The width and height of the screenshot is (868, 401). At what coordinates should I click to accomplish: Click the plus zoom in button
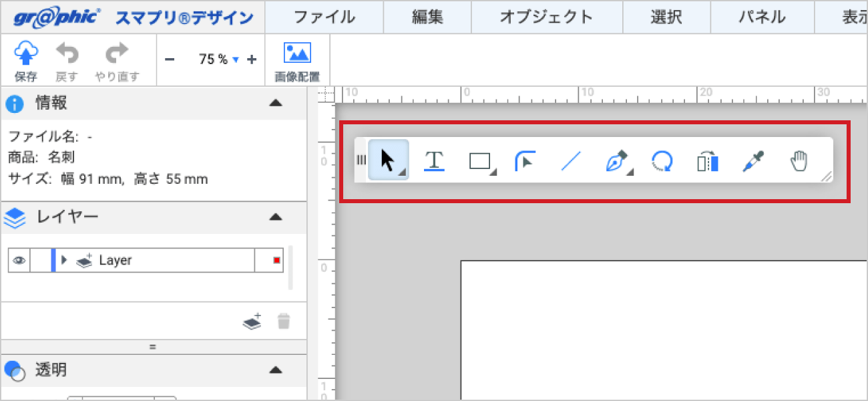click(x=252, y=59)
